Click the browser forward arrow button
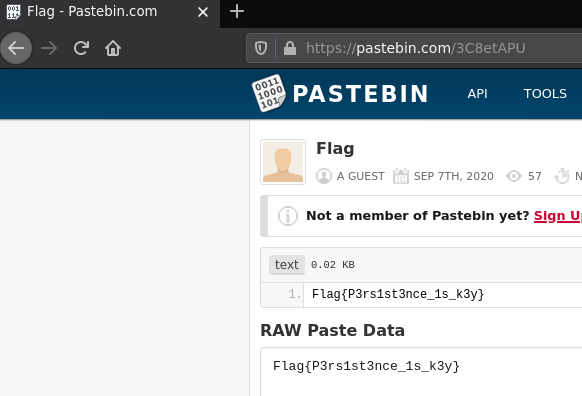 pos(49,48)
